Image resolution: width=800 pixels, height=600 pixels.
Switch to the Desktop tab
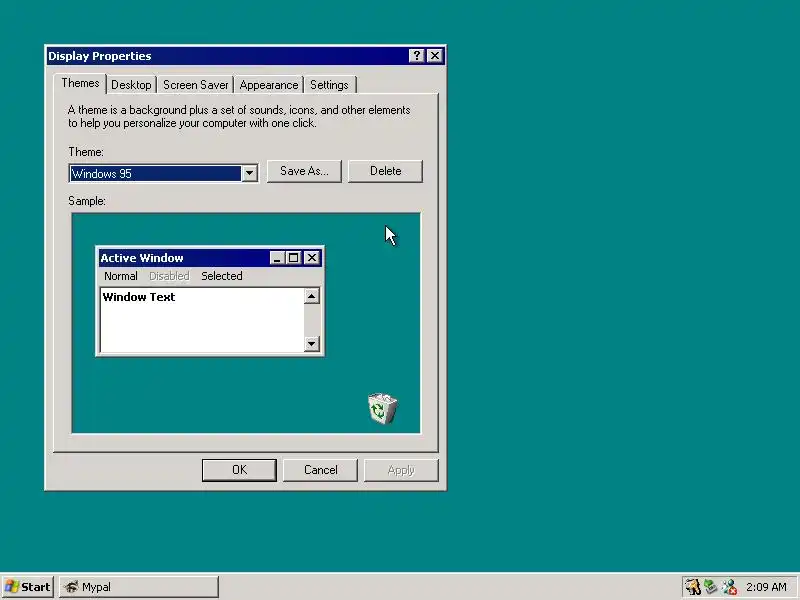[x=131, y=85]
